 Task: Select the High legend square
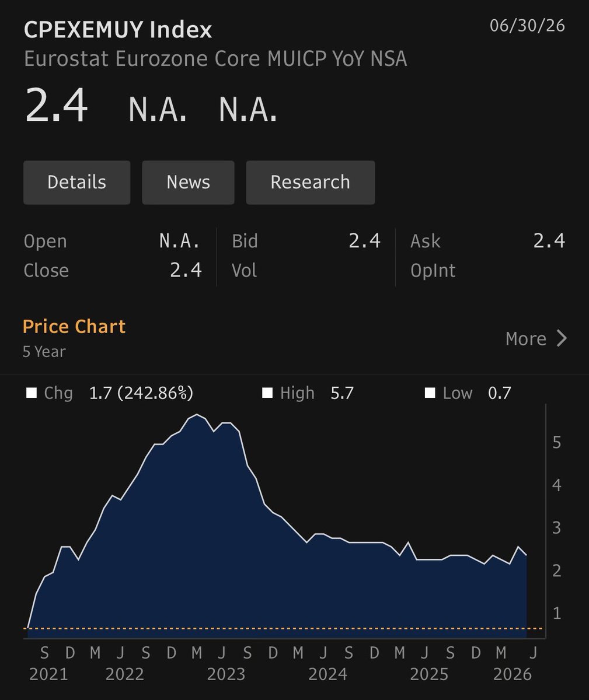267,394
